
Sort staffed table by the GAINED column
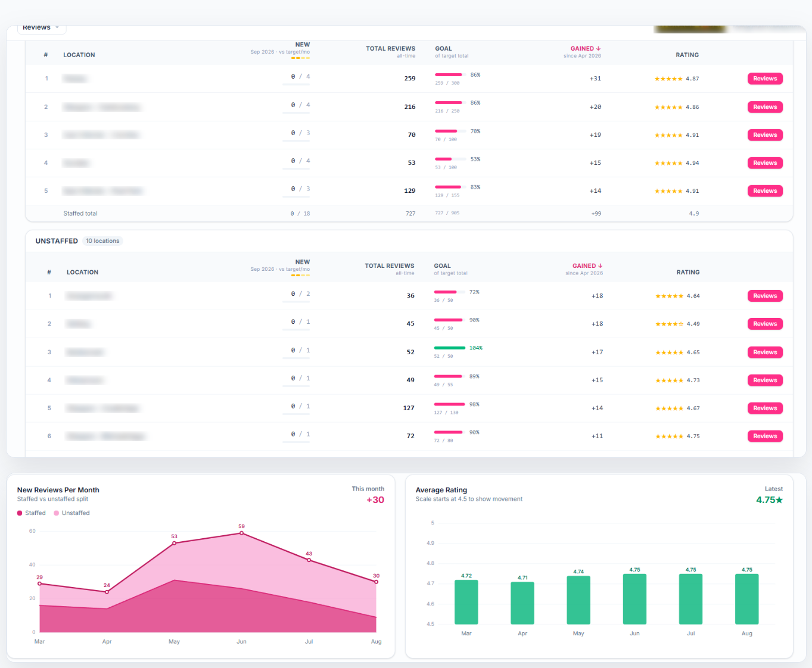coord(585,49)
